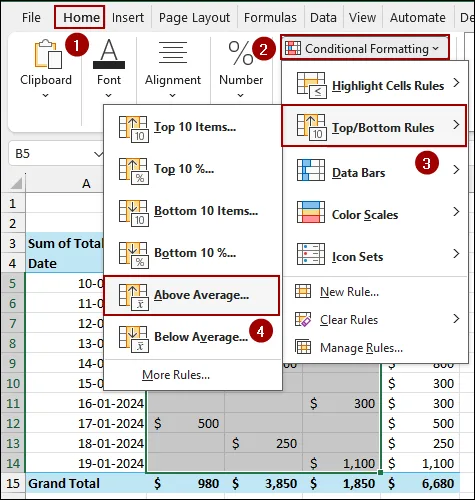The width and height of the screenshot is (475, 500).
Task: Switch to the Page Layout tab
Action: (x=194, y=17)
